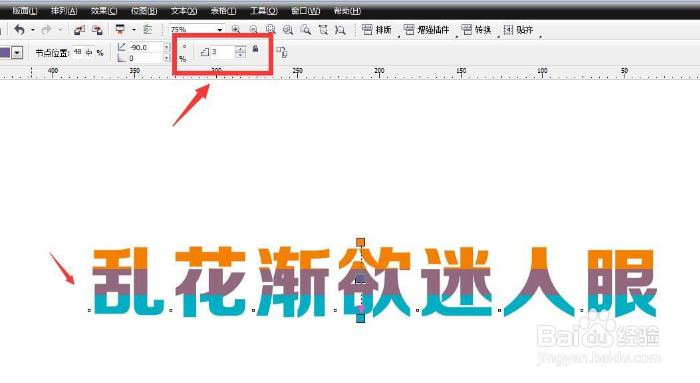Open the 效果(C) menu
This screenshot has height=383, width=700.
pos(104,11)
